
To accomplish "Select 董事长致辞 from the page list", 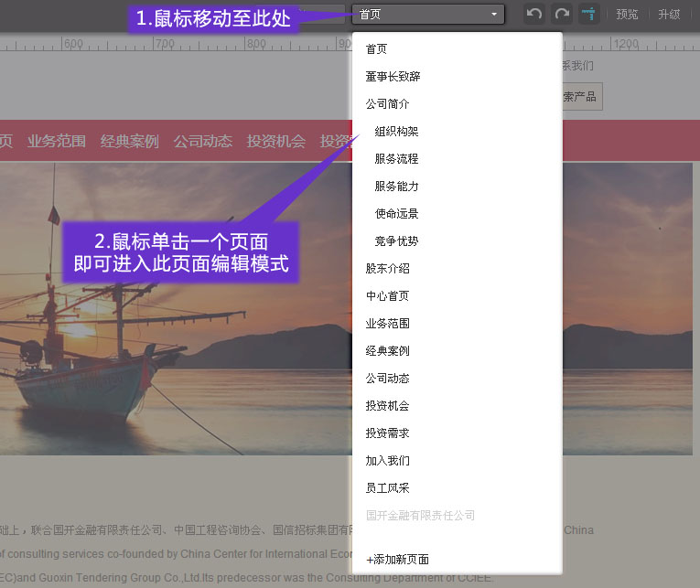I will tap(393, 77).
